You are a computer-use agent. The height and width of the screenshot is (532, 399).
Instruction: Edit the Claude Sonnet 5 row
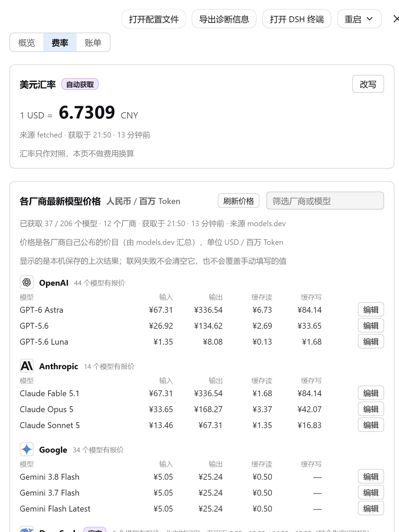pos(371,425)
